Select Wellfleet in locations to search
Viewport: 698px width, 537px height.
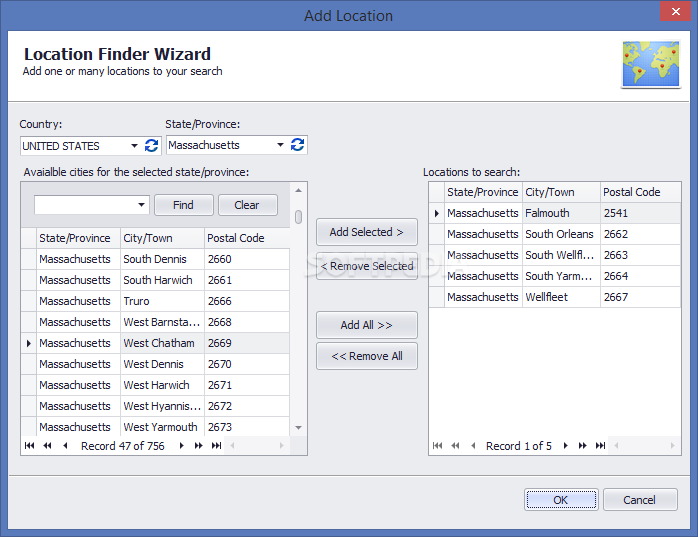(x=555, y=297)
